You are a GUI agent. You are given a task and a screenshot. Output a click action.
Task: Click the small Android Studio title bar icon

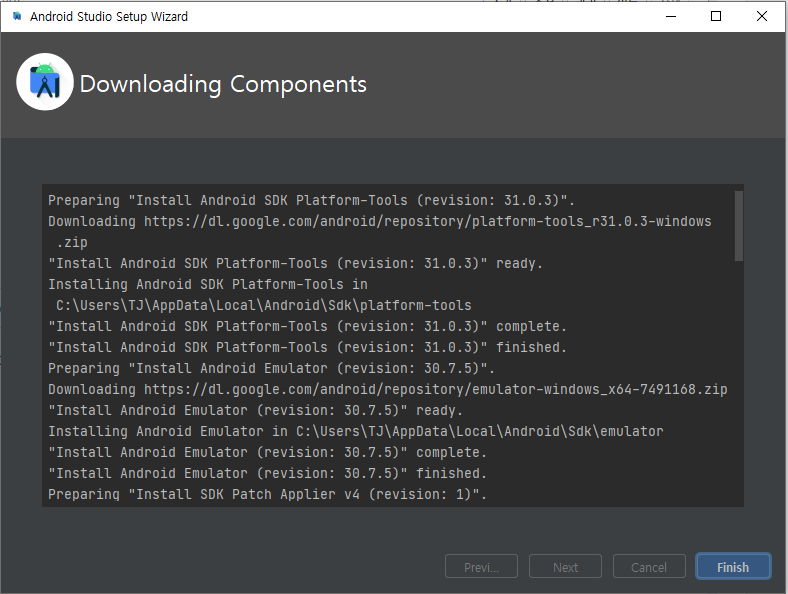[17, 17]
